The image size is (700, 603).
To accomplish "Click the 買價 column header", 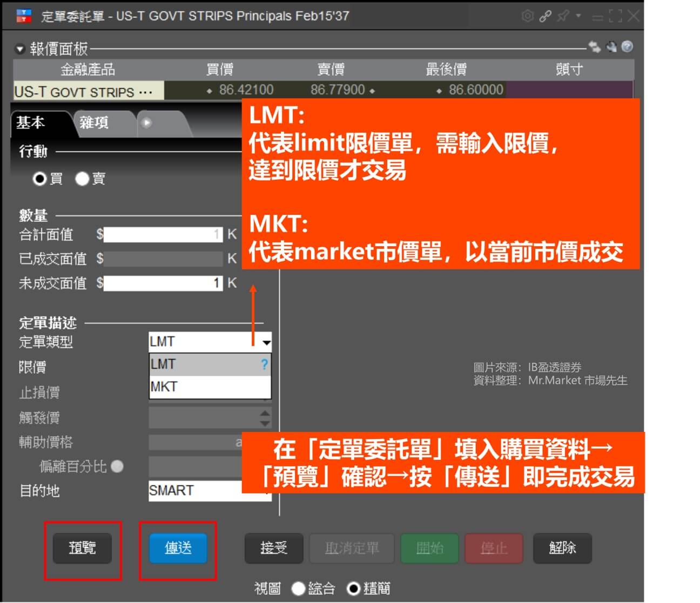I will click(219, 70).
